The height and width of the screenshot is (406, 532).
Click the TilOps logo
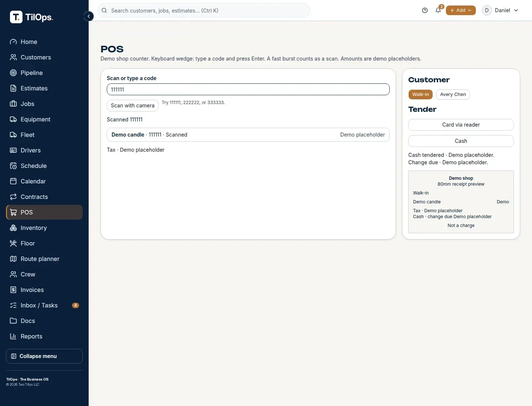(32, 17)
